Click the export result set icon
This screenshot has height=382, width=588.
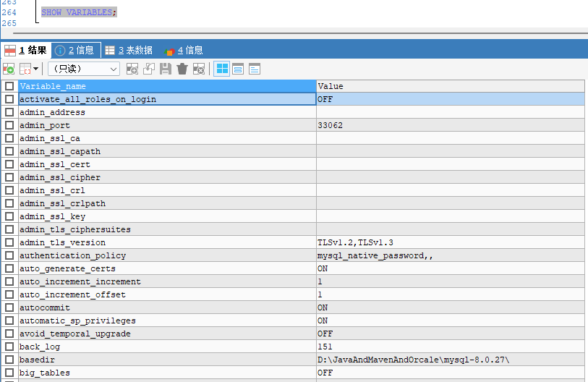click(9, 69)
